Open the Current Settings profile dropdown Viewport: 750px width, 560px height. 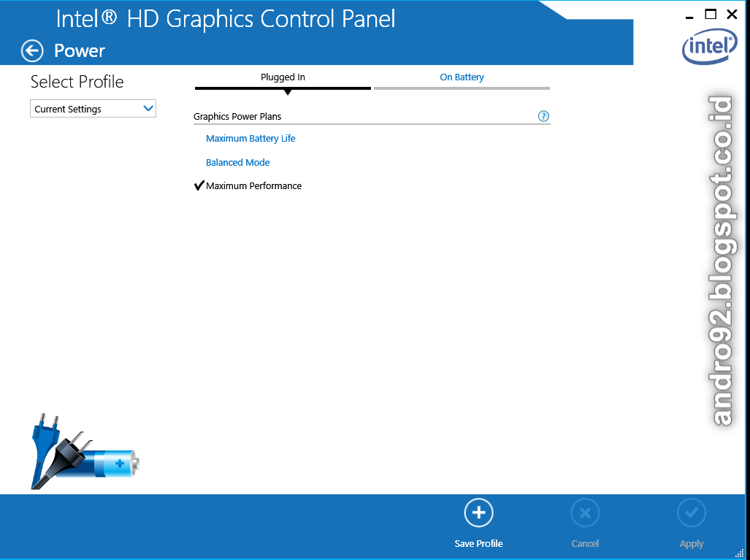[93, 109]
